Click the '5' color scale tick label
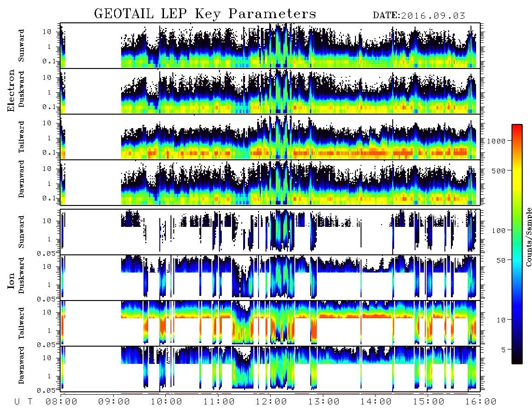The image size is (532, 410). 504,350
